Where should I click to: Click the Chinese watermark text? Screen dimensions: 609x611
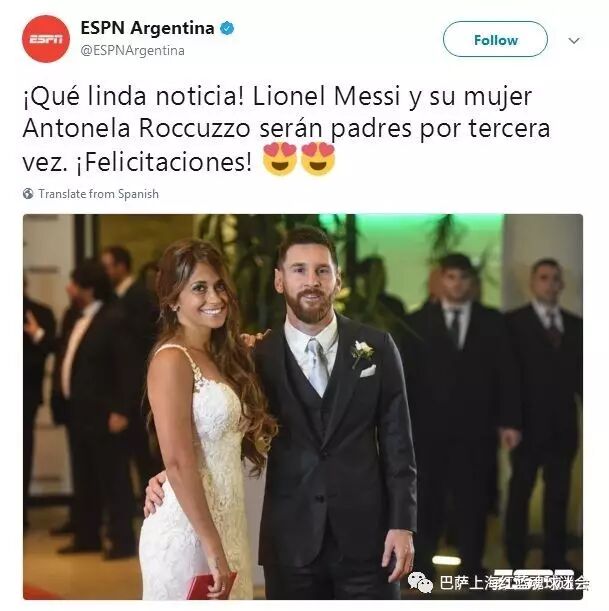click(x=514, y=583)
